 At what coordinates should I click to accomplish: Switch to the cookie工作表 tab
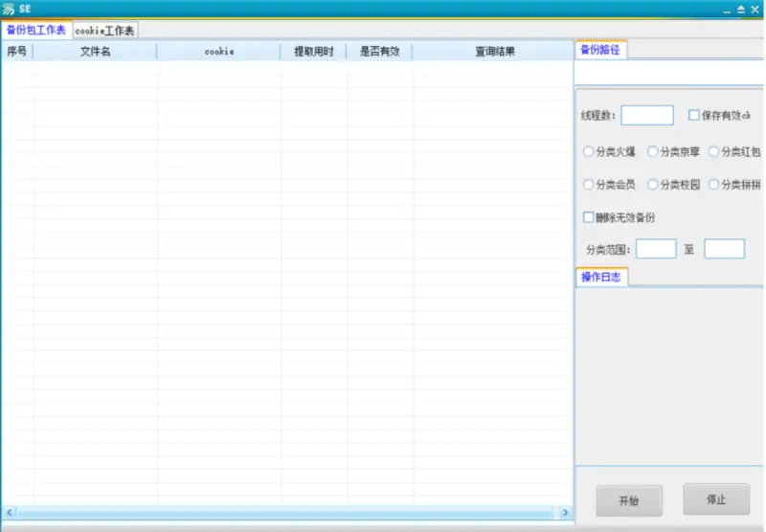pyautogui.click(x=105, y=31)
